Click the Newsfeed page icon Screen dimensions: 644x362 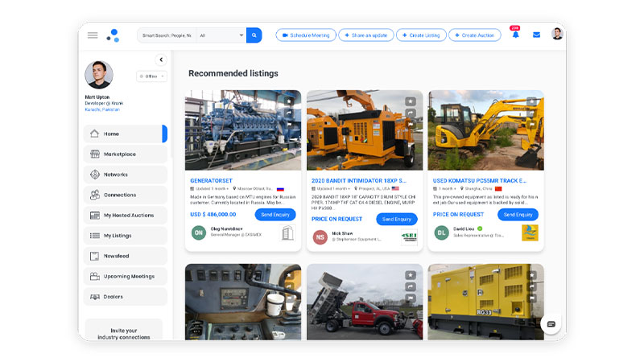(94, 256)
